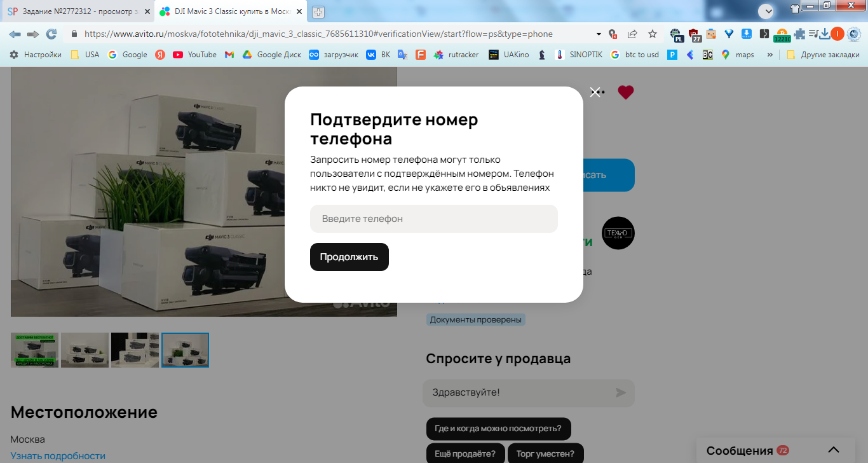Show browser downloads
Image resolution: width=868 pixels, height=463 pixels.
coord(825,34)
